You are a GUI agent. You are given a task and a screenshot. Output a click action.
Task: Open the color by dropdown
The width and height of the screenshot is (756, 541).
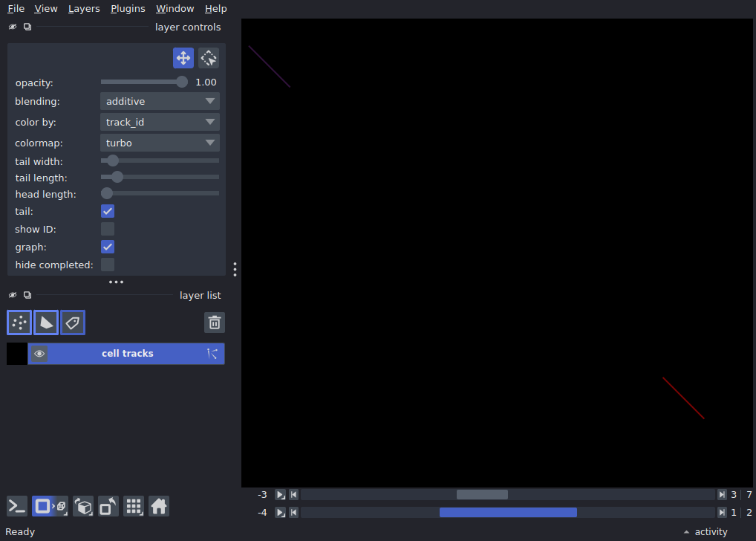pyautogui.click(x=160, y=122)
